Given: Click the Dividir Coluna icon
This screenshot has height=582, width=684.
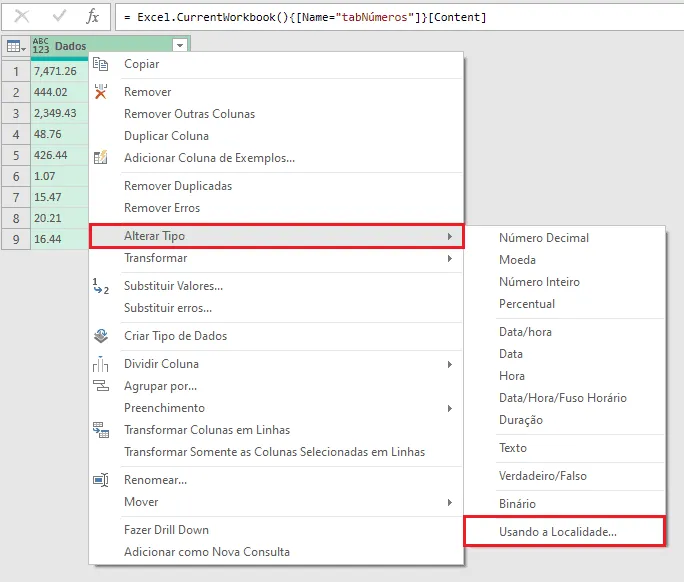Looking at the screenshot, I should point(101,364).
